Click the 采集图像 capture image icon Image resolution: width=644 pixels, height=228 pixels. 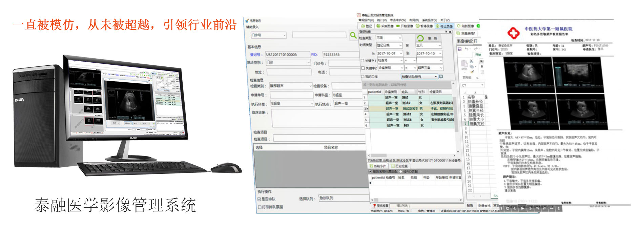378,26
